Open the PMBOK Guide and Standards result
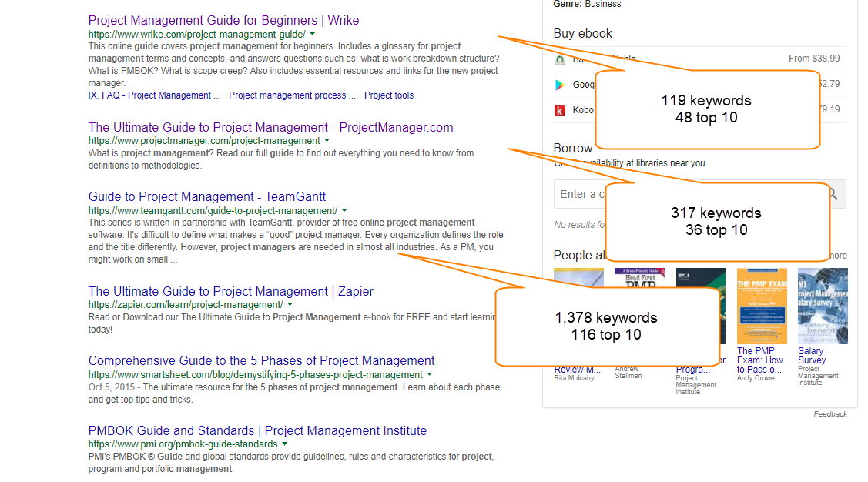 click(x=257, y=430)
